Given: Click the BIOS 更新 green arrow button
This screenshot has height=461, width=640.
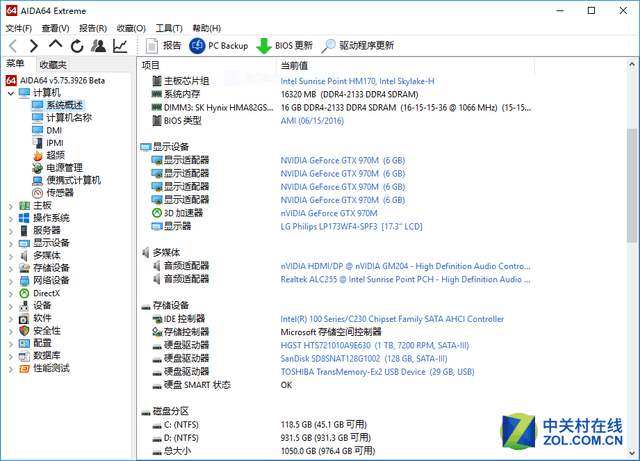Looking at the screenshot, I should tap(284, 46).
